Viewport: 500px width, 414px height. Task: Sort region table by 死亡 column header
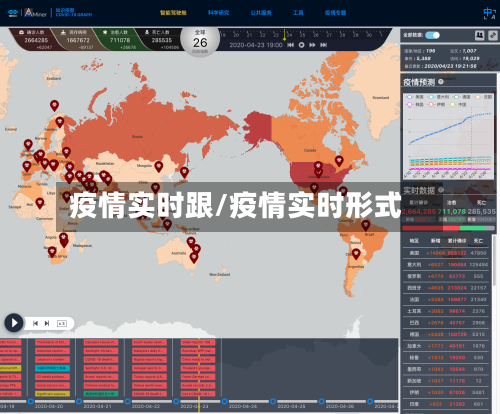[x=478, y=240]
